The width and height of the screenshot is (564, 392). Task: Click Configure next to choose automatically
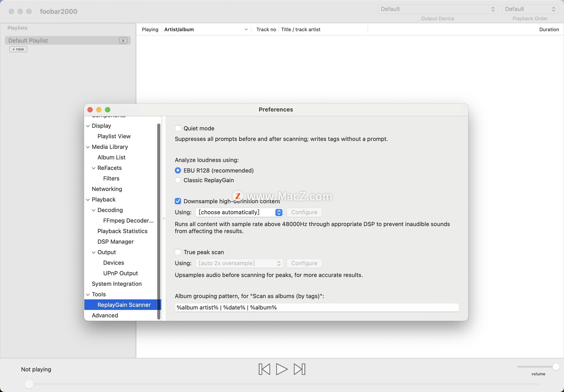click(x=304, y=212)
